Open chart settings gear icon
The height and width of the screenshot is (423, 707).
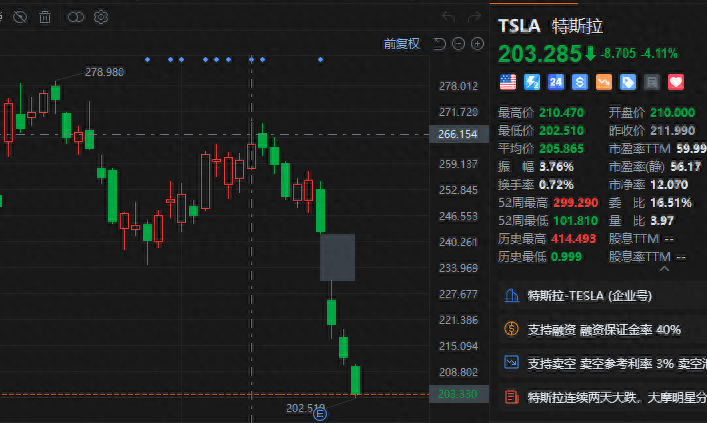click(x=101, y=17)
